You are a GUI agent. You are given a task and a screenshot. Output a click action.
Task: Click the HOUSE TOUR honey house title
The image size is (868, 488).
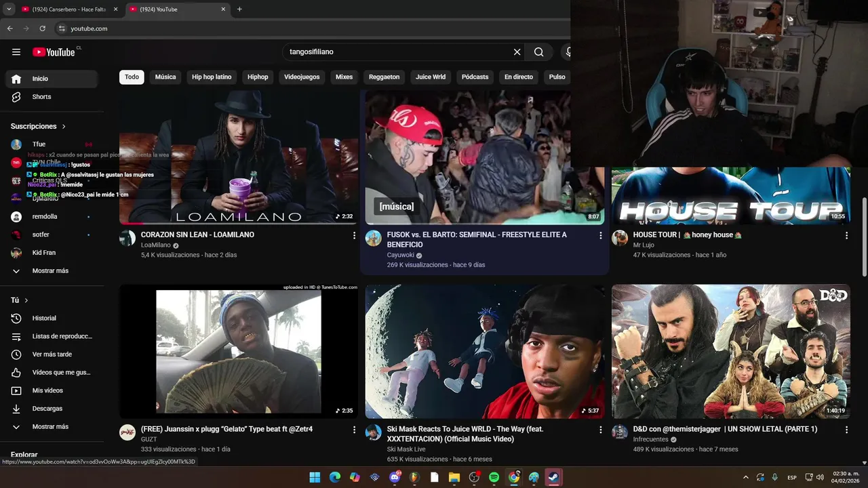[688, 235]
